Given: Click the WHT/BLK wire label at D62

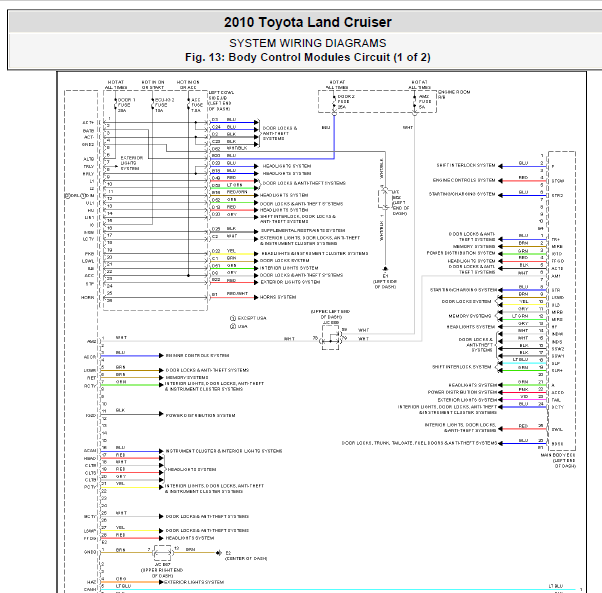Looking at the screenshot, I should (x=237, y=148).
